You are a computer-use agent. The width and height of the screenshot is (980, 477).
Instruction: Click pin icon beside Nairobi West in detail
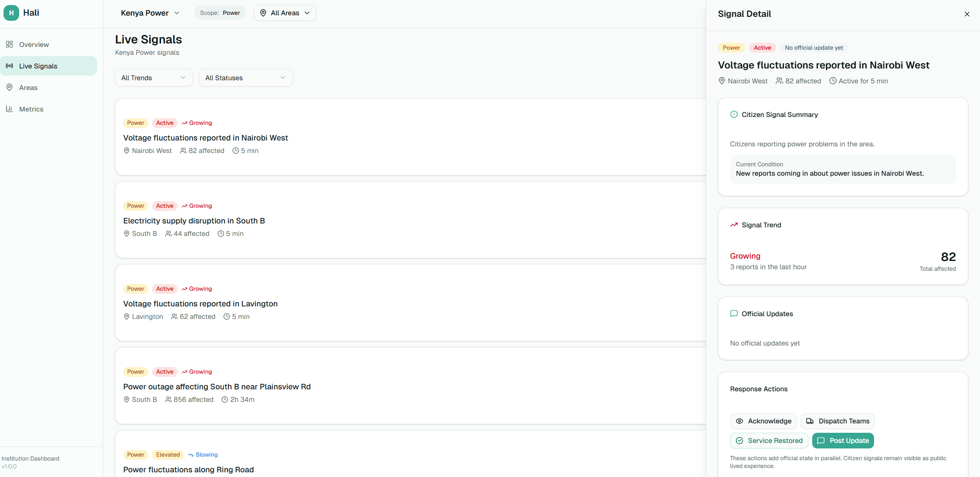[x=722, y=81]
